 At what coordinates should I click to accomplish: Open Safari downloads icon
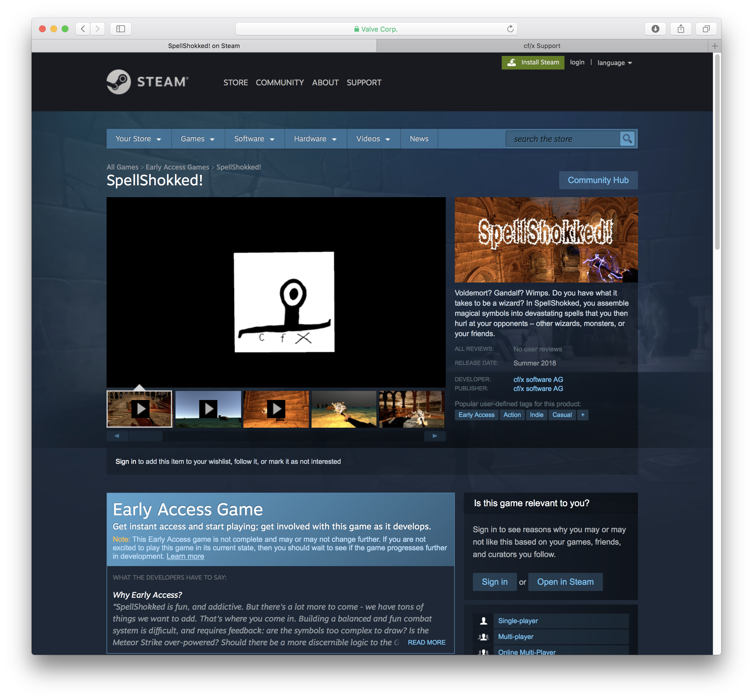pyautogui.click(x=655, y=29)
